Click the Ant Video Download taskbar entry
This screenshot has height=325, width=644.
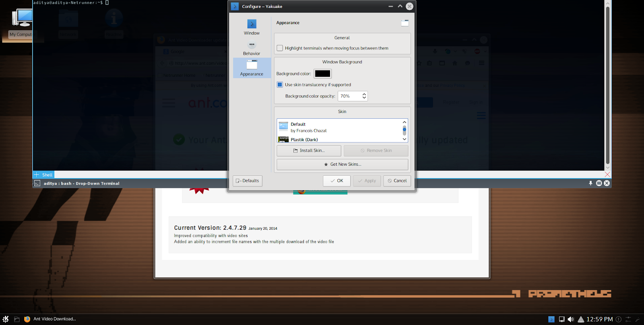(x=50, y=319)
